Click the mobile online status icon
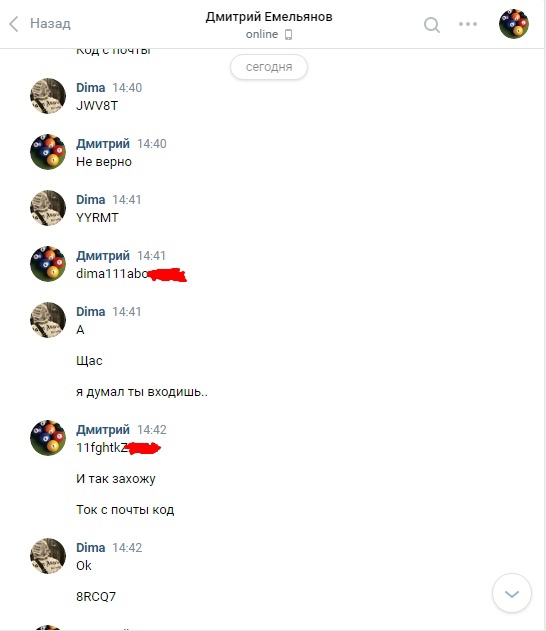The width and height of the screenshot is (546, 631). coord(288,35)
